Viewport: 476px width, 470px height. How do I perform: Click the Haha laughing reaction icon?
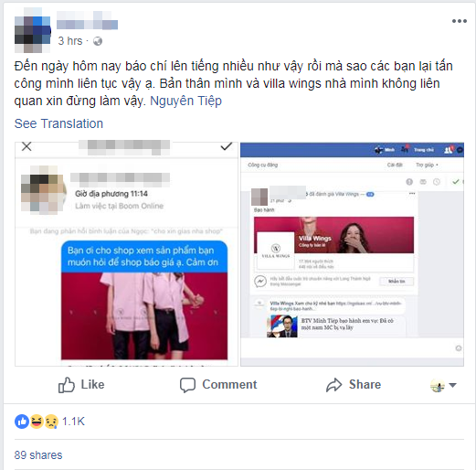[x=37, y=422]
